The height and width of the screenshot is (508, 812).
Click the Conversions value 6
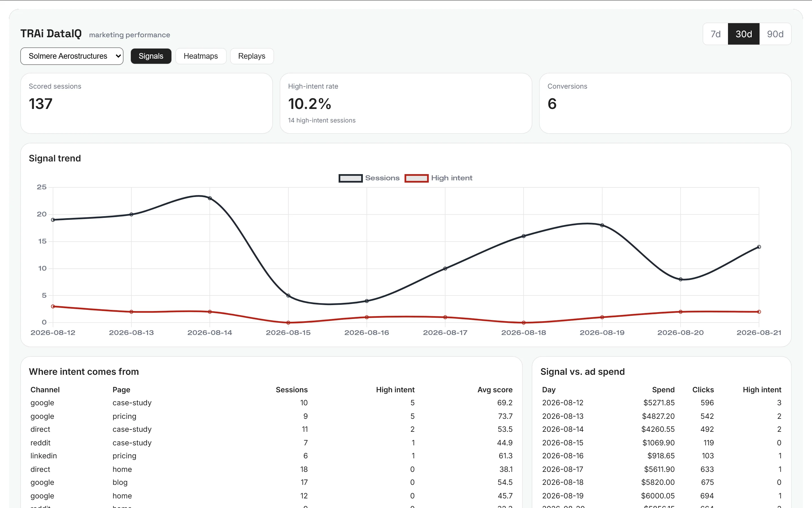(x=552, y=104)
